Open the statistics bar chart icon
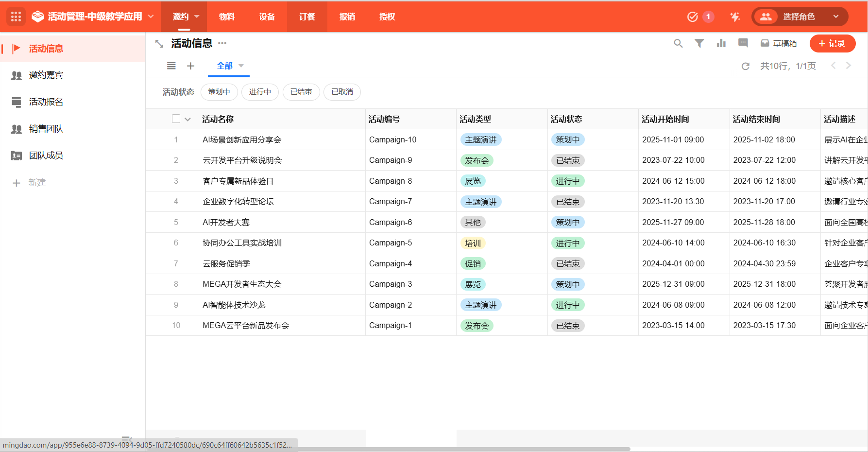The width and height of the screenshot is (868, 452). click(x=721, y=43)
